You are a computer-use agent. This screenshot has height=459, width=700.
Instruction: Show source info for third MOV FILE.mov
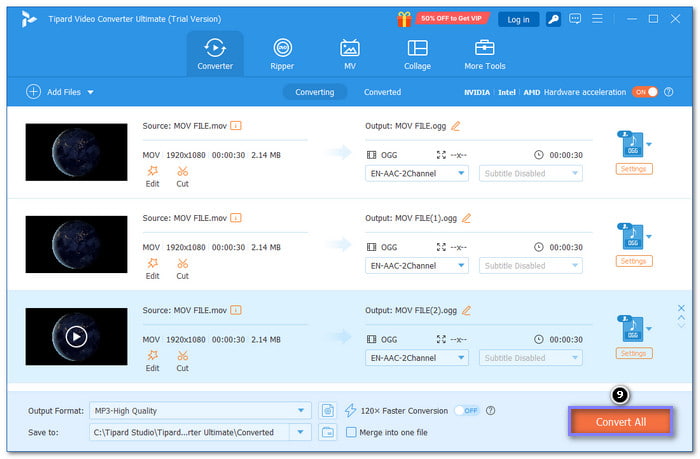pyautogui.click(x=236, y=310)
